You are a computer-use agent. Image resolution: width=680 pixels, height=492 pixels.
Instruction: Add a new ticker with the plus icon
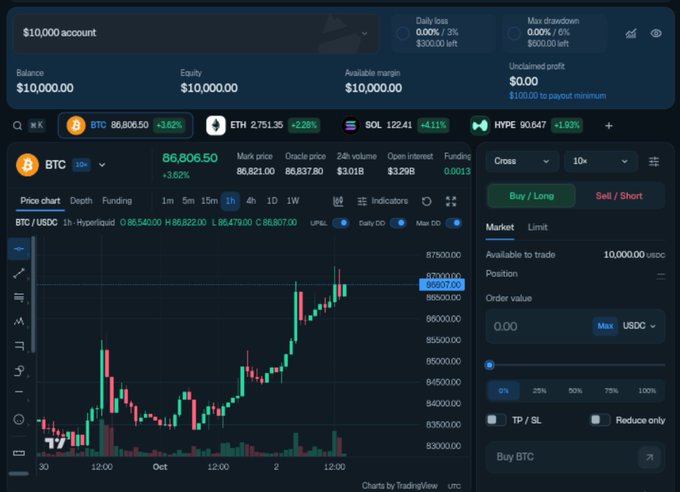point(608,125)
